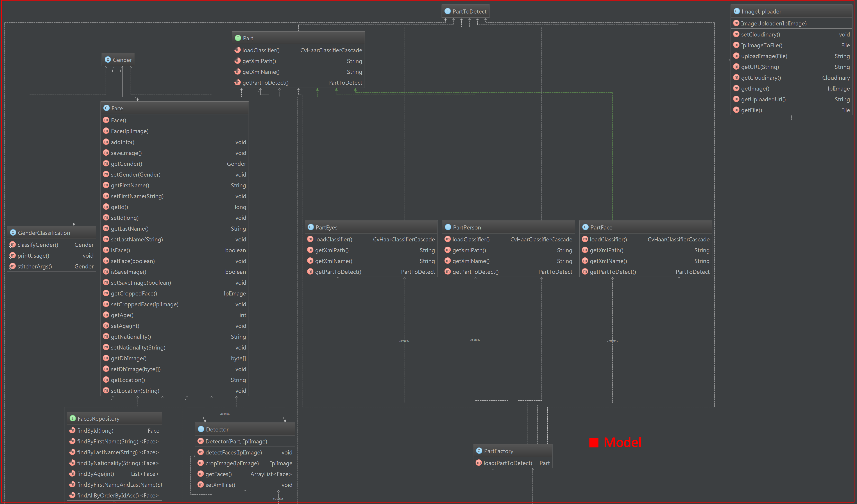Click the red Model legend square
The image size is (857, 504).
coord(594,443)
